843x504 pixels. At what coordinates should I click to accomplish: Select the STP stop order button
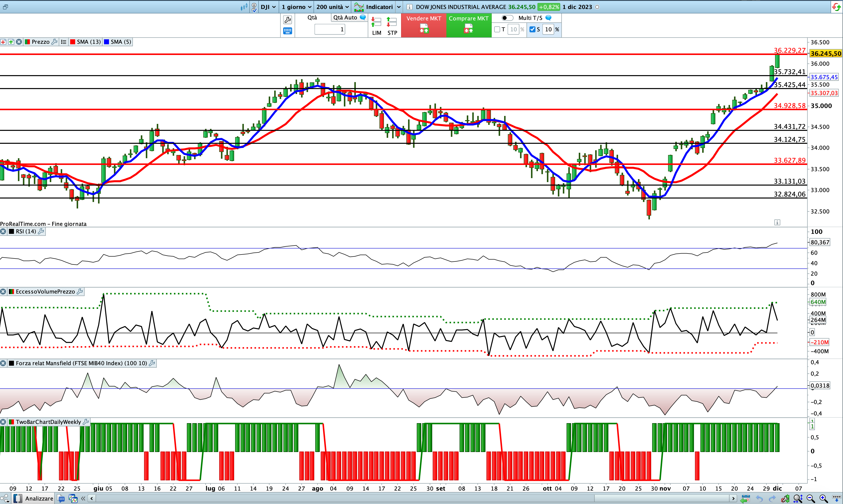coord(392,26)
